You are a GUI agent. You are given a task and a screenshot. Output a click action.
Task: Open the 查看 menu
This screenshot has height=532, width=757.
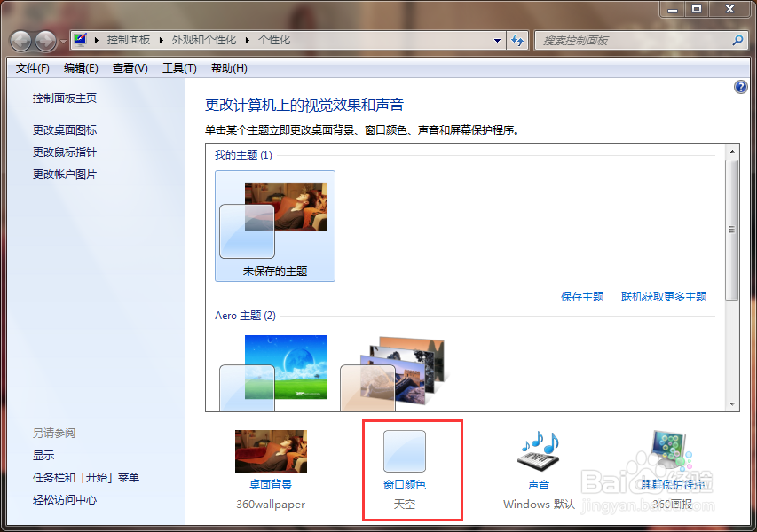pos(129,67)
